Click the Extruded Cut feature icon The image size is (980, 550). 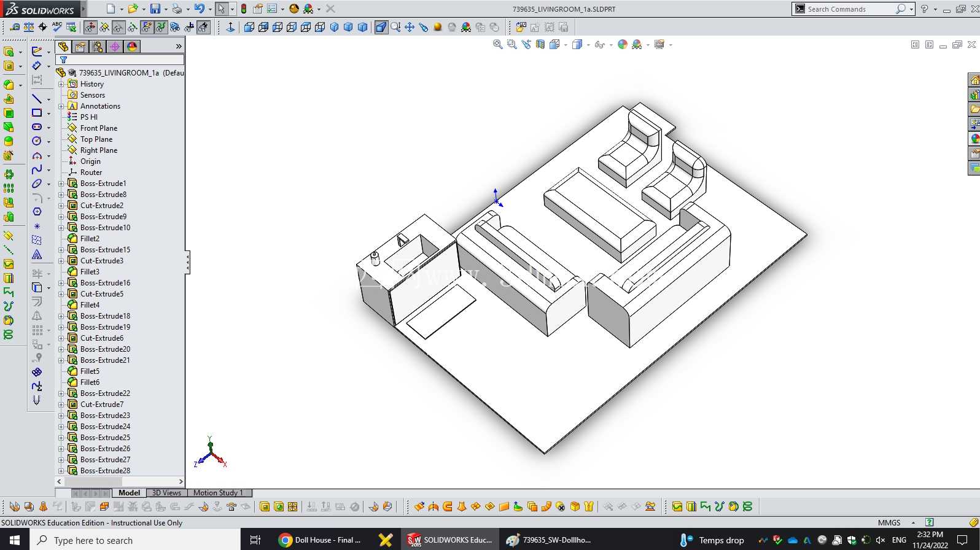9,66
